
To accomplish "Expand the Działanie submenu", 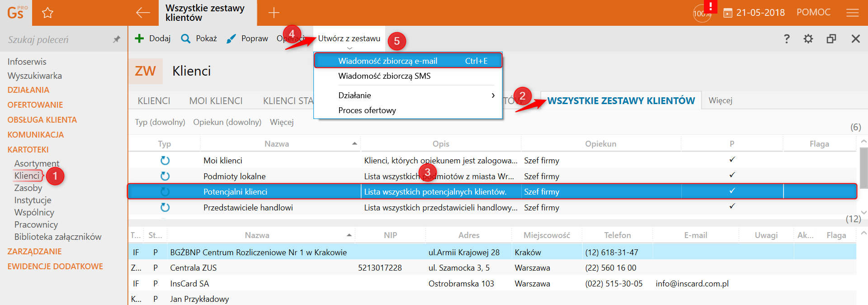I will (x=408, y=95).
